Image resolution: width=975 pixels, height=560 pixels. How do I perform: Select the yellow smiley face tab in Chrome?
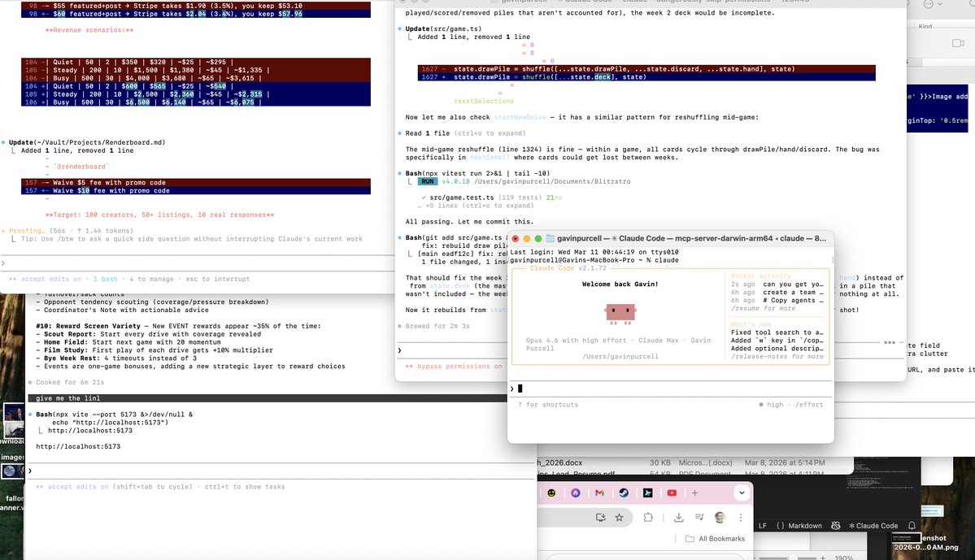coord(551,493)
